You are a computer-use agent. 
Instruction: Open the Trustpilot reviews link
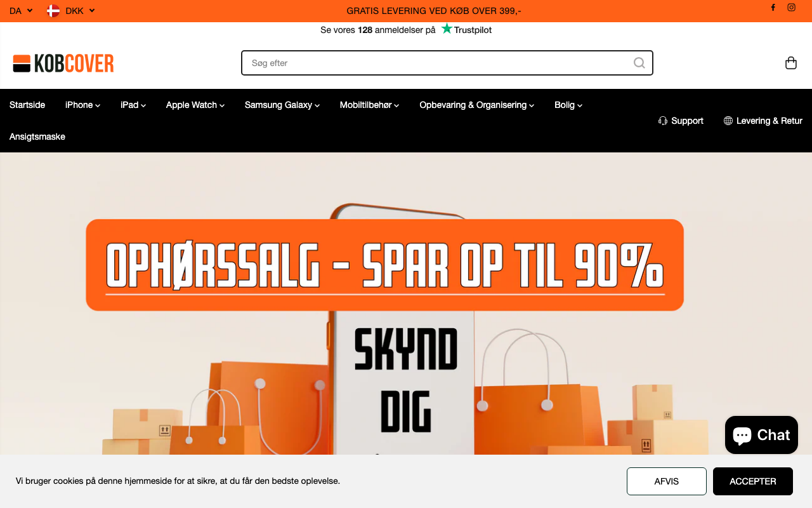(406, 29)
